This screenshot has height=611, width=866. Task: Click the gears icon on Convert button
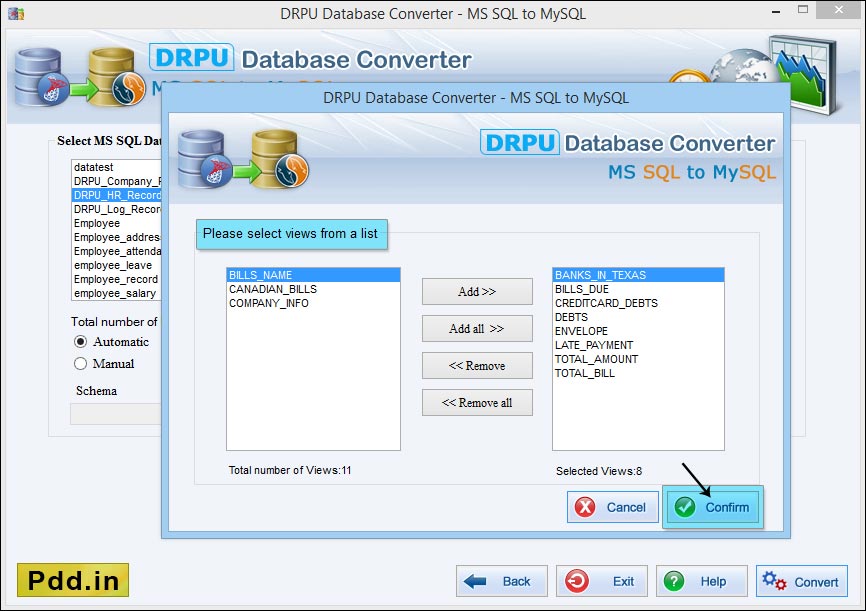774,581
